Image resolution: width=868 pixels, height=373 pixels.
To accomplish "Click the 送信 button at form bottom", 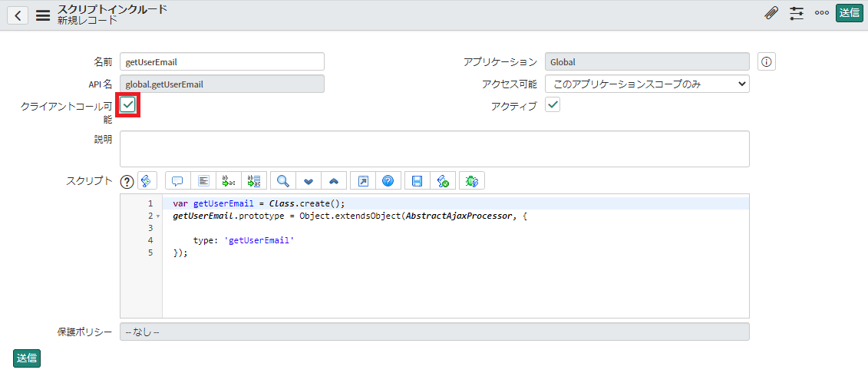I will [27, 358].
